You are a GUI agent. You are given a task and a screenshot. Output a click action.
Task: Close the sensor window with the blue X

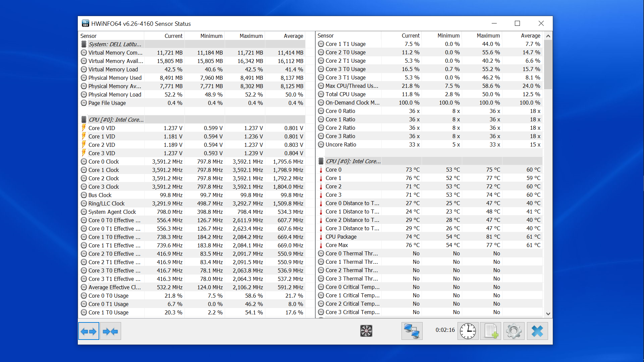pyautogui.click(x=537, y=331)
